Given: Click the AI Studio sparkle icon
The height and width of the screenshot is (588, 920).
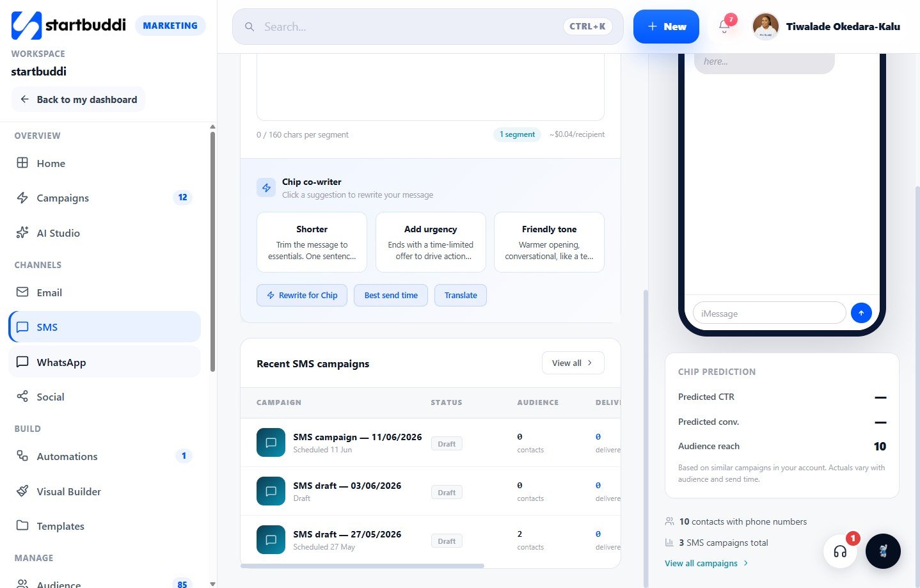Looking at the screenshot, I should [22, 232].
